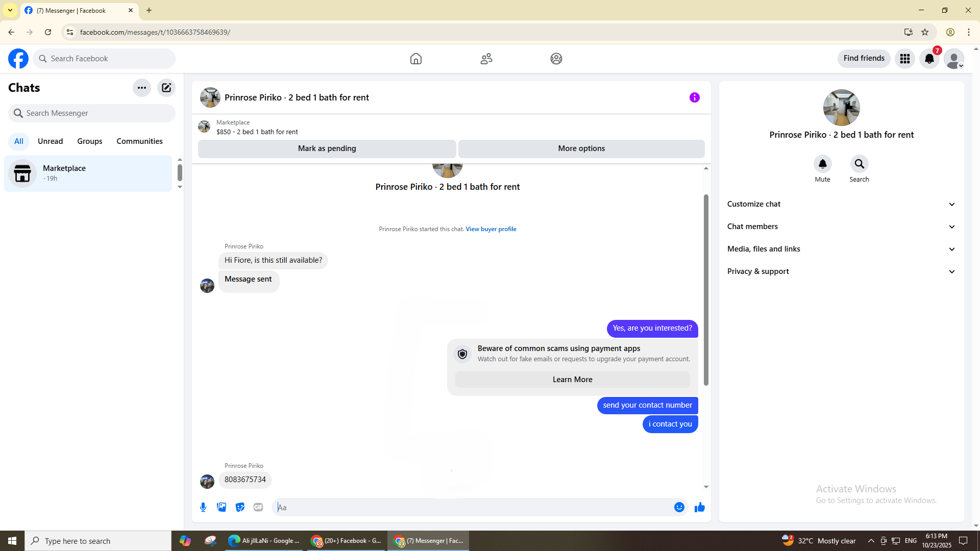Expand Chat members section
This screenshot has width=980, height=551.
[x=841, y=227]
